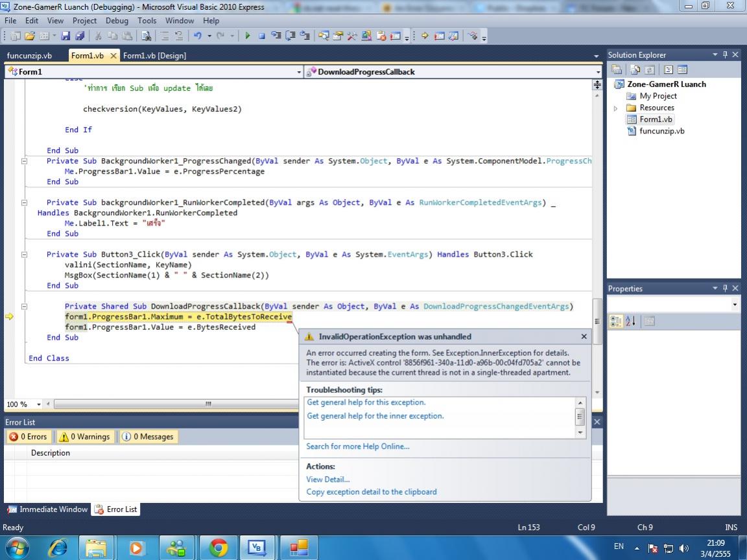Switch to the Form1.vb [Design] tab
This screenshot has width=747, height=560.
click(x=154, y=56)
